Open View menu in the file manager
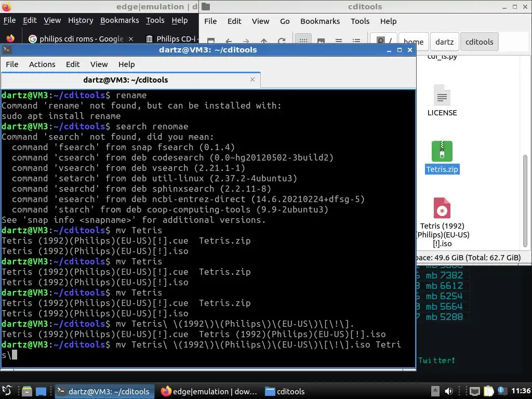The height and width of the screenshot is (399, 532). point(260,21)
